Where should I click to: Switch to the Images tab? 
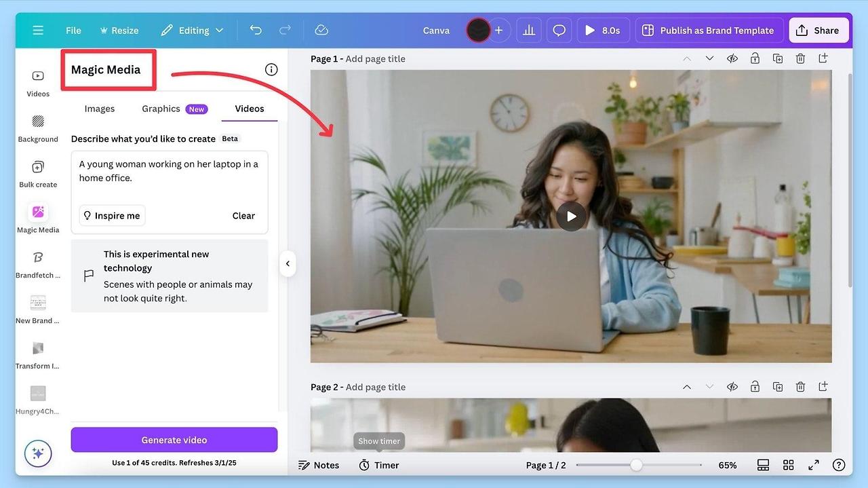point(100,109)
